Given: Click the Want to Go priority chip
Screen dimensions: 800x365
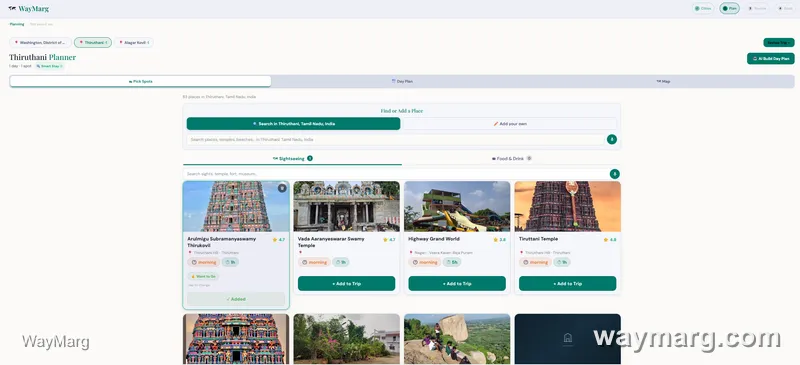Looking at the screenshot, I should tap(203, 276).
